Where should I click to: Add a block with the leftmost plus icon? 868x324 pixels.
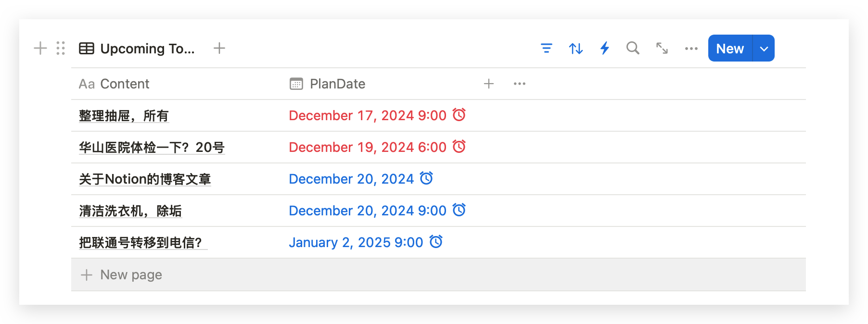[40, 48]
